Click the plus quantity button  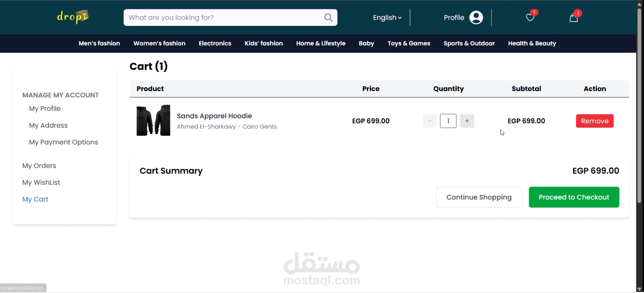pyautogui.click(x=467, y=121)
